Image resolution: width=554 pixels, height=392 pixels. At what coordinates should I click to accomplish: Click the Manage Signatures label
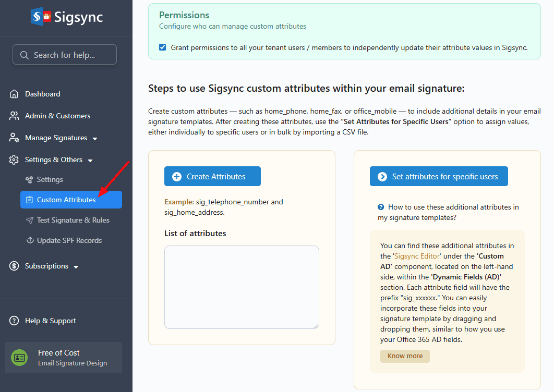pos(56,138)
